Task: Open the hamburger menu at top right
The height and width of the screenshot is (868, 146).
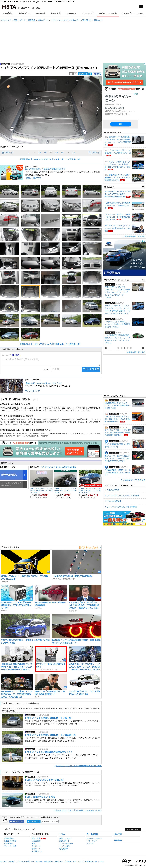Action: coord(141,7)
